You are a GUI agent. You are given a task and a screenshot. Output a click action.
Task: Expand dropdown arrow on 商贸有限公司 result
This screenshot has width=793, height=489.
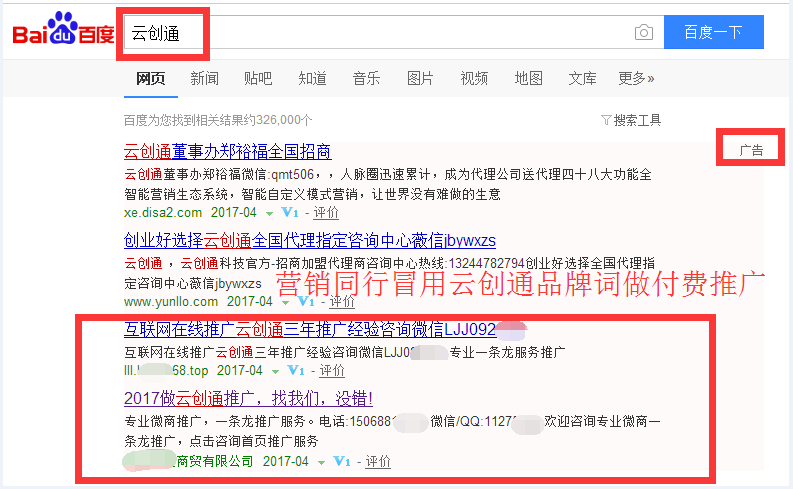click(x=322, y=463)
